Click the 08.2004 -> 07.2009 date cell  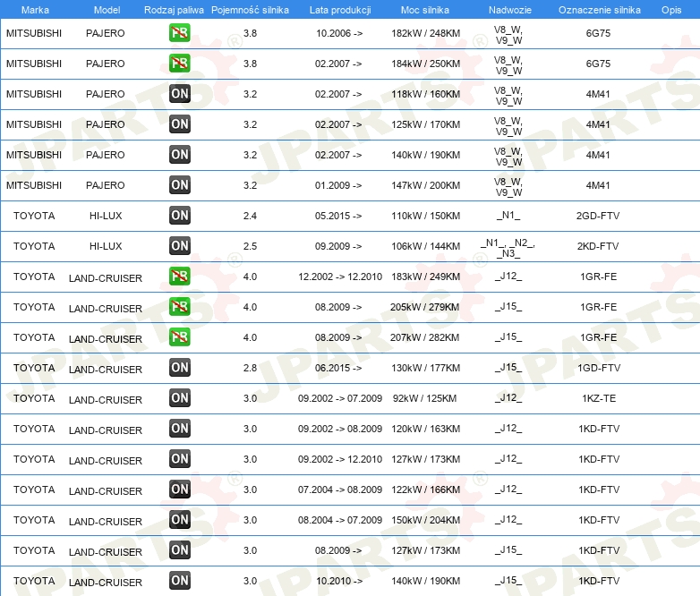point(340,520)
